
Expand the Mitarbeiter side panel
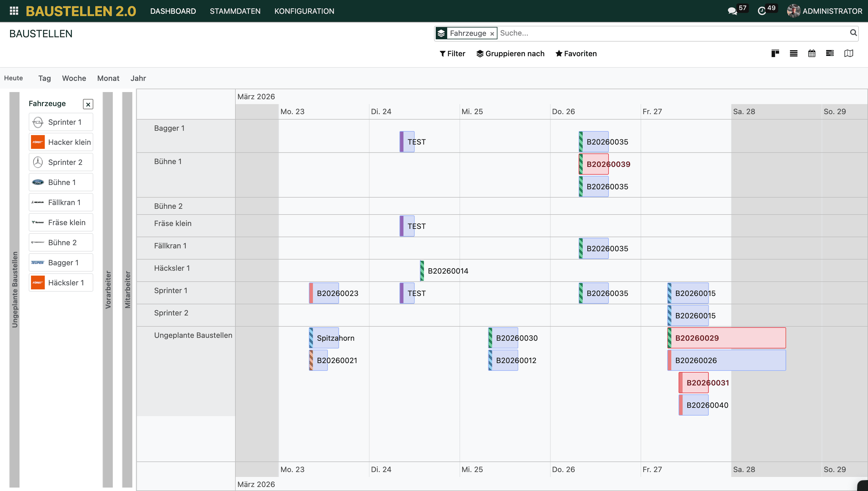pyautogui.click(x=127, y=289)
